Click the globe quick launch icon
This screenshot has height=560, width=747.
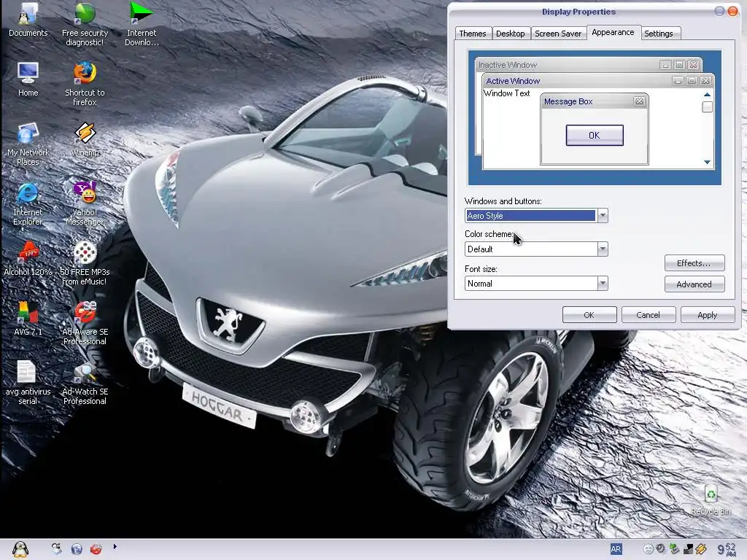tap(77, 549)
